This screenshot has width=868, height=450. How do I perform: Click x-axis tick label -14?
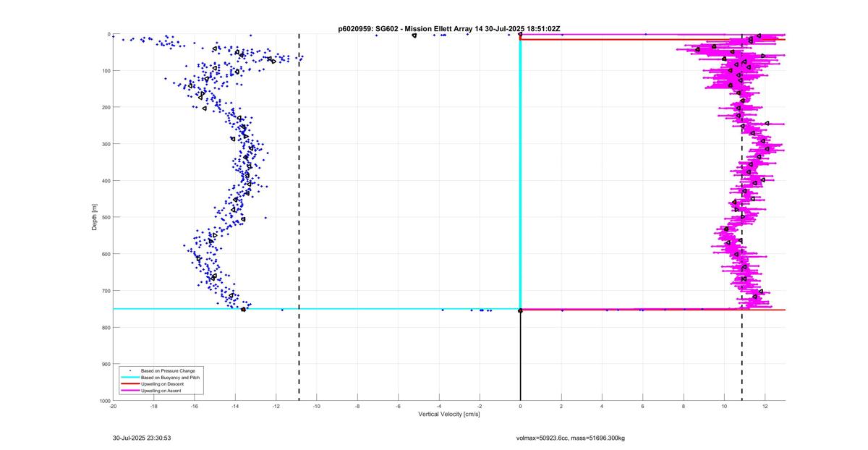(235, 406)
